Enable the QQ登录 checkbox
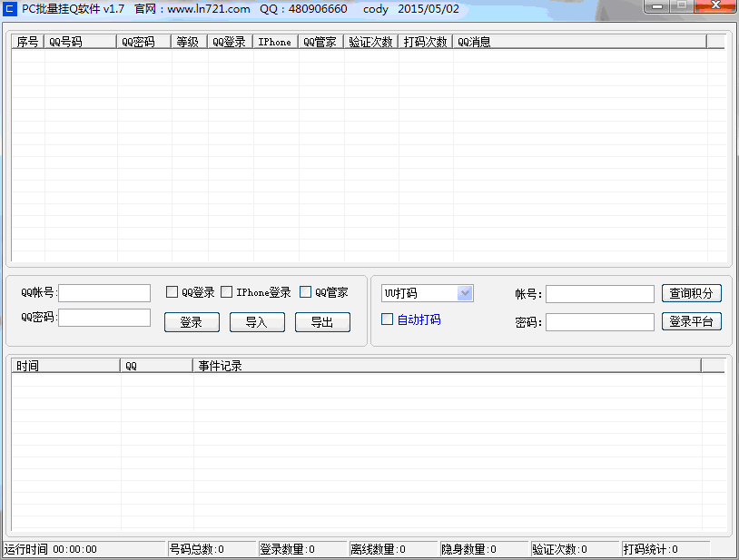The height and width of the screenshot is (560, 739). click(172, 291)
